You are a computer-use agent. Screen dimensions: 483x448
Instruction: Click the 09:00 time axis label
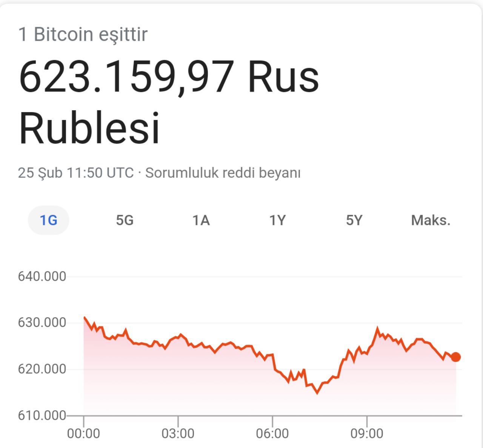[366, 433]
